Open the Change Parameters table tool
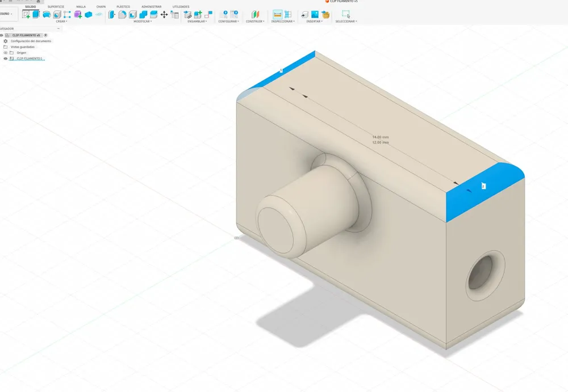568x392 pixels. [x=174, y=15]
